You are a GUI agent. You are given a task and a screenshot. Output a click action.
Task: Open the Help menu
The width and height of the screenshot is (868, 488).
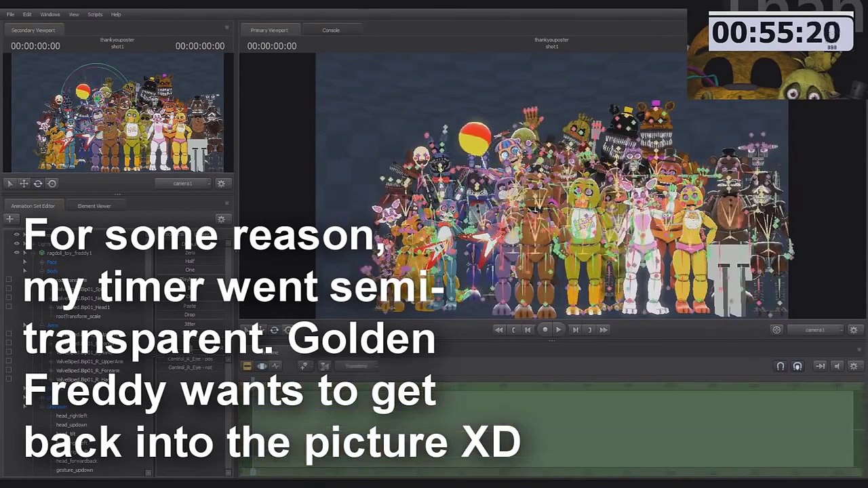click(x=116, y=14)
